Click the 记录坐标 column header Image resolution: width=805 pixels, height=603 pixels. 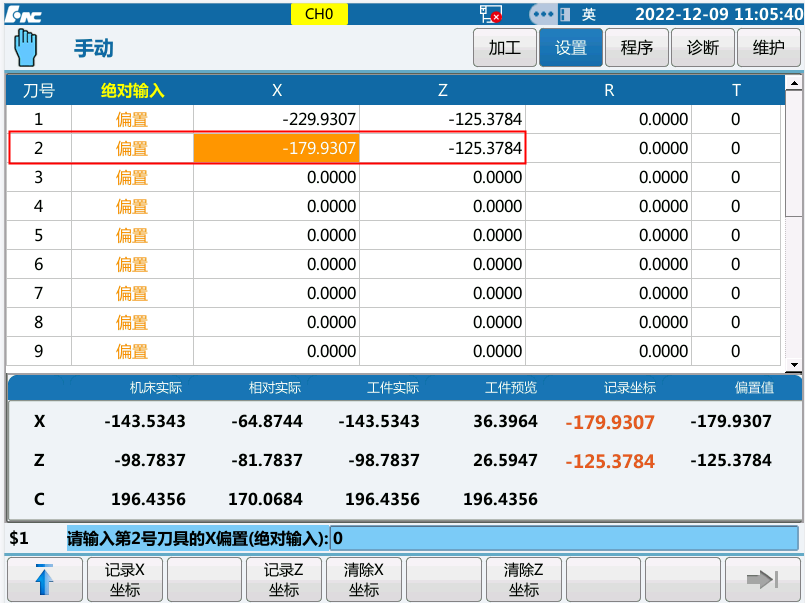[629, 387]
